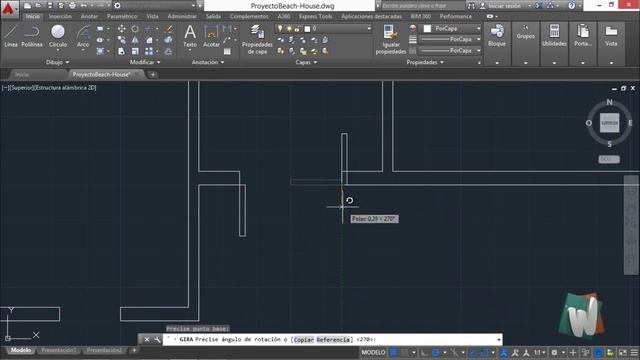The height and width of the screenshot is (360, 640).
Task: Expand the Modificar panel
Action: (x=145, y=62)
